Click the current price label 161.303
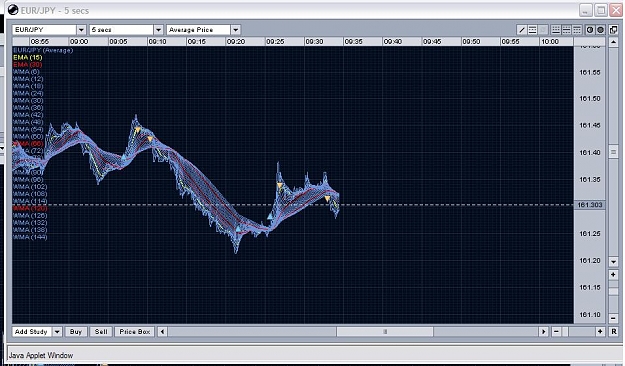 pyautogui.click(x=590, y=205)
